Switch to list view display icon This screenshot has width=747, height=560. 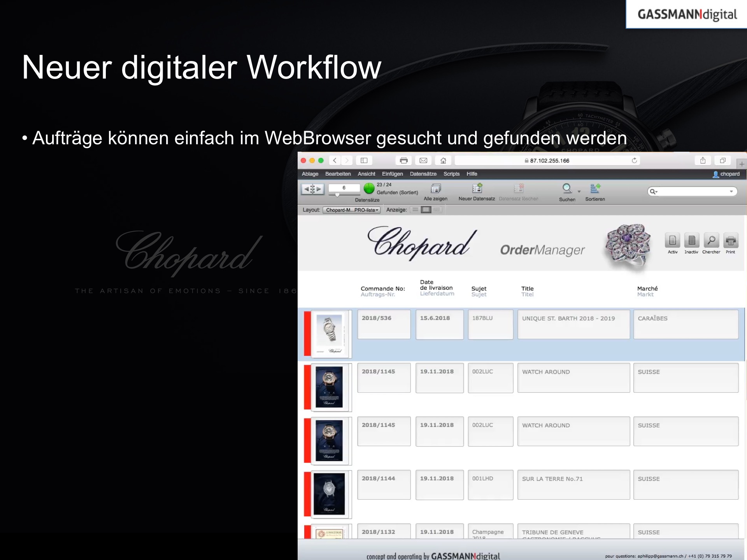pyautogui.click(x=426, y=210)
